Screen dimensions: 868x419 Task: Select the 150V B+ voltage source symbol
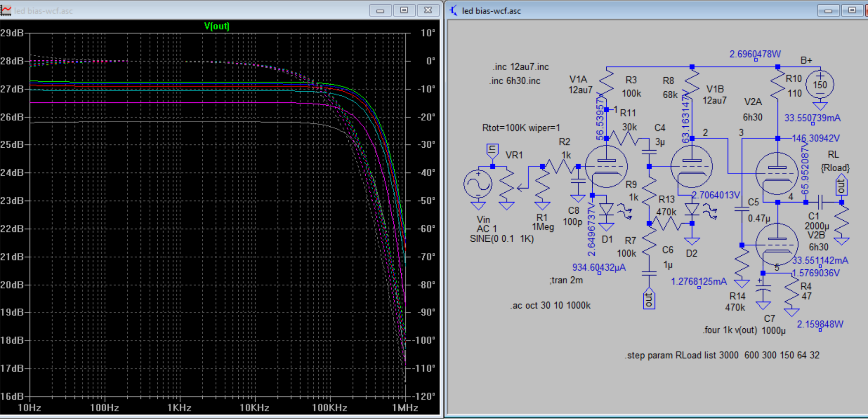820,85
